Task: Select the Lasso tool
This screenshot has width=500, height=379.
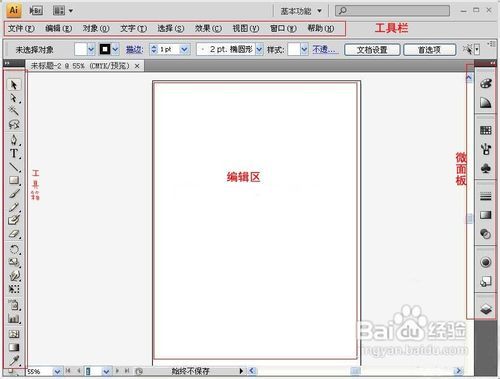Action: pos(14,125)
